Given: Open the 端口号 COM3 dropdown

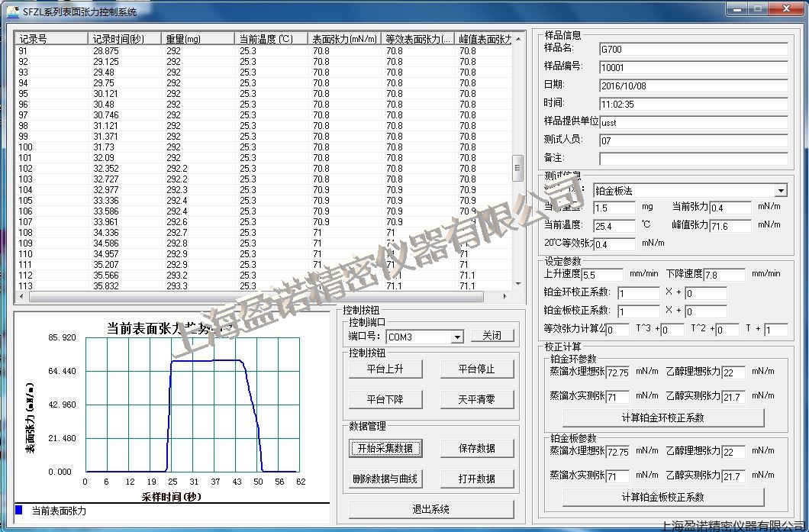Looking at the screenshot, I should 457,337.
